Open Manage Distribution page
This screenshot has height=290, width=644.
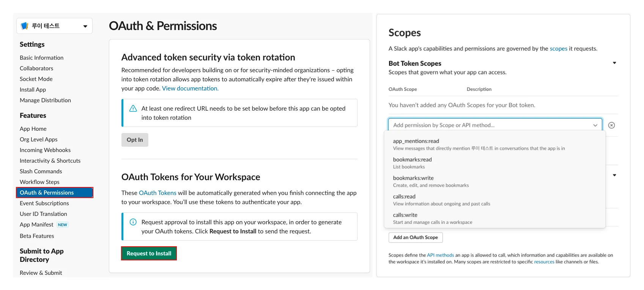(x=45, y=100)
